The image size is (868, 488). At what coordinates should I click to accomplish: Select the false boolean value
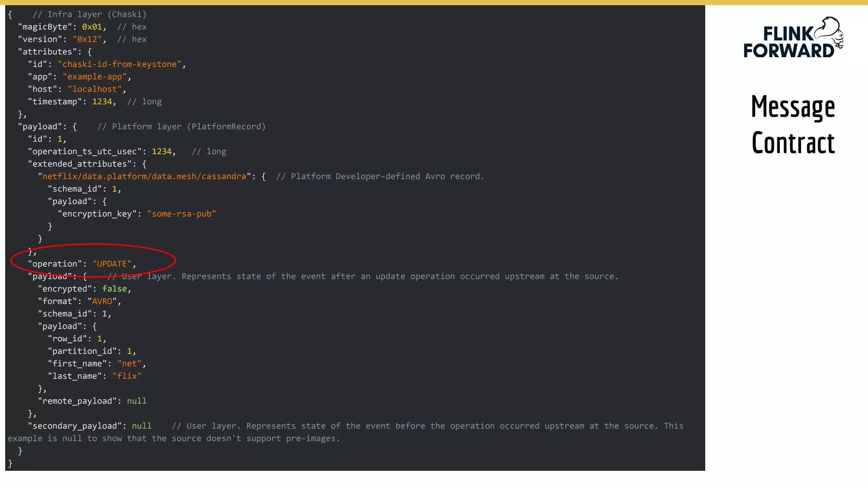[114, 289]
